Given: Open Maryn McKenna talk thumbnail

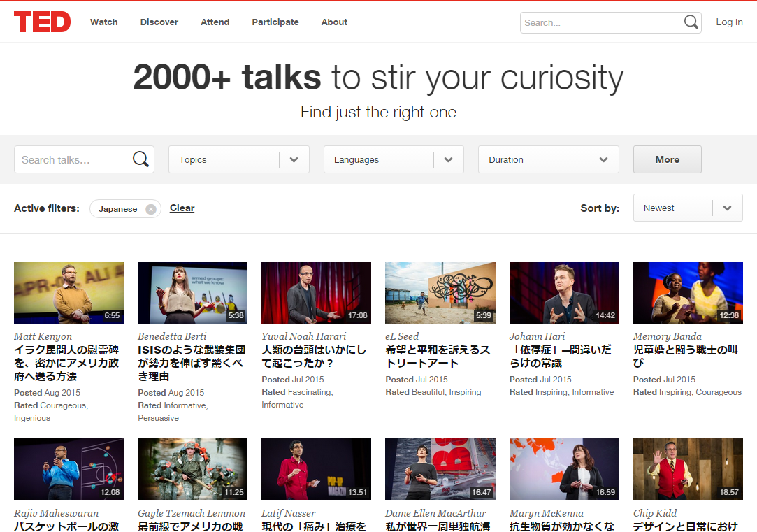Looking at the screenshot, I should coord(564,469).
